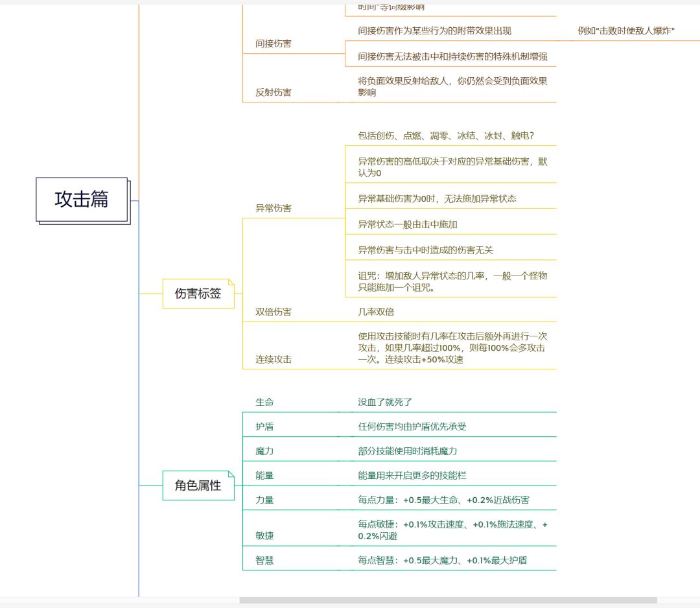Click the 伤害标签 branch node
700x608 pixels.
[x=198, y=294]
